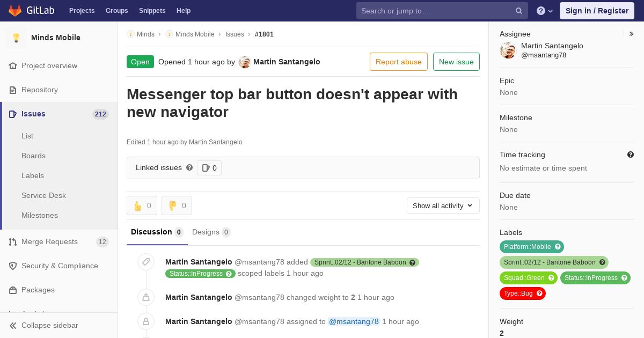Click Martin Santangelo's assignee avatar
The width and height of the screenshot is (644, 338).
[x=508, y=50]
